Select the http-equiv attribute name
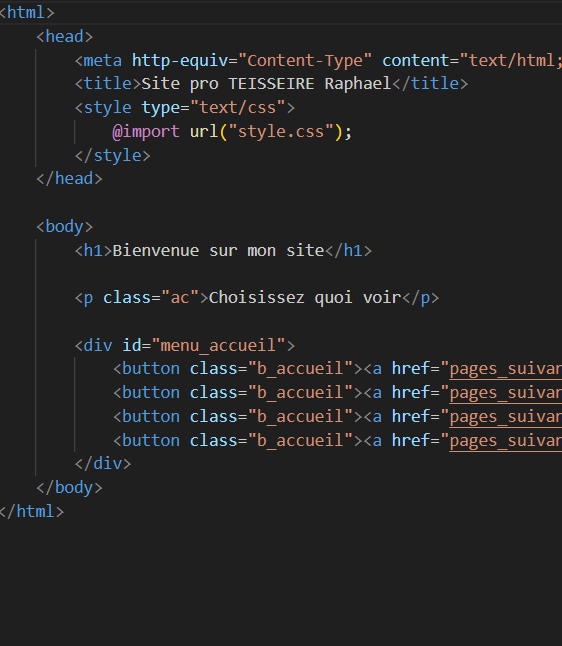Screen dimensions: 562x646 (180, 61)
